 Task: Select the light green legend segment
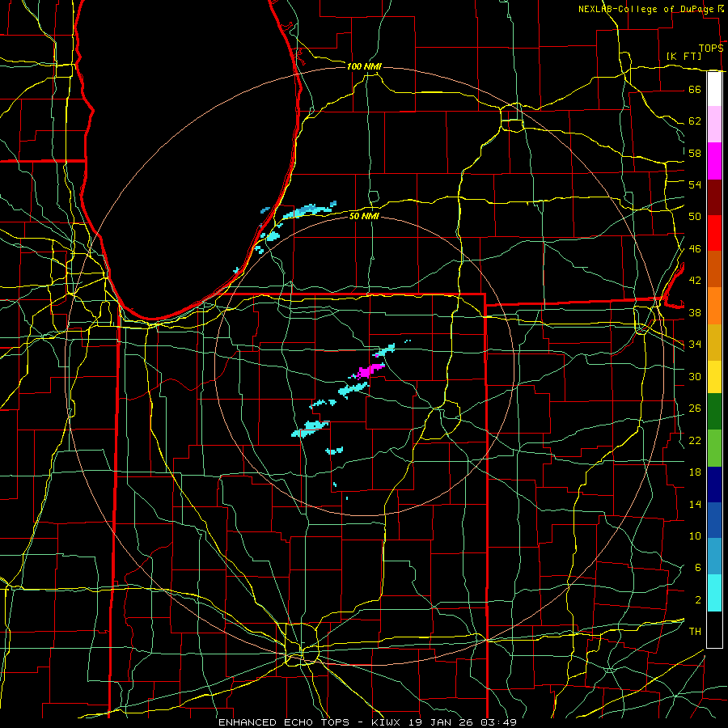[x=714, y=448]
